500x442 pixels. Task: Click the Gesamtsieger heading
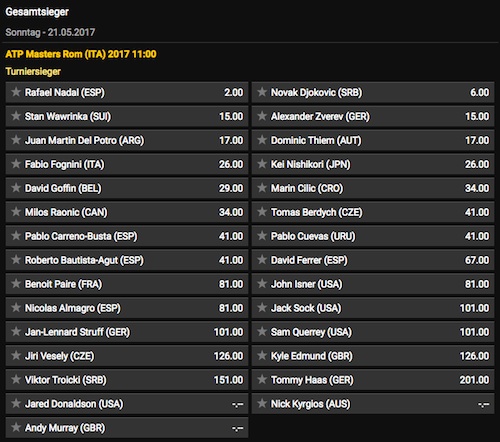click(x=37, y=12)
